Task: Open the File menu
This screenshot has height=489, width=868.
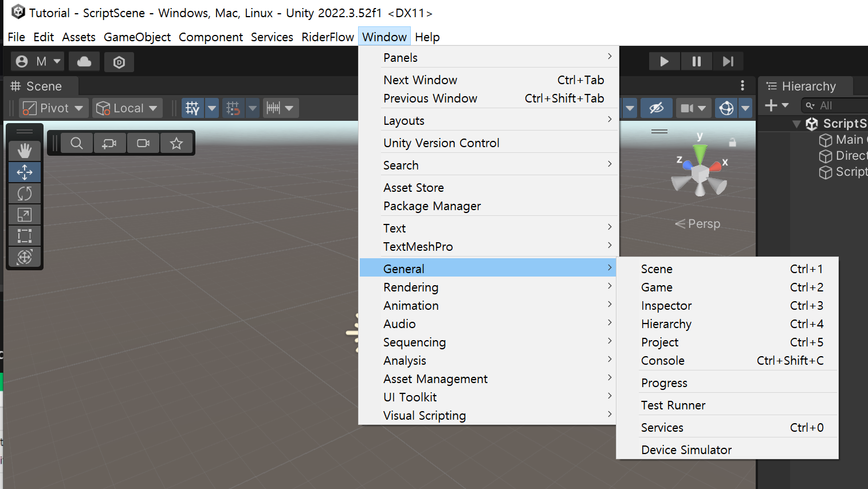Action: 16,37
